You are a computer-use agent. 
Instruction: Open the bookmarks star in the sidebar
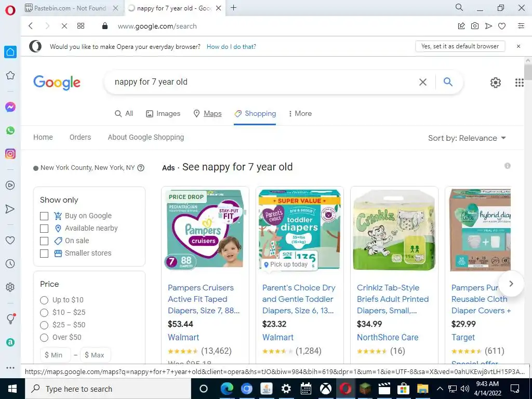(x=10, y=75)
